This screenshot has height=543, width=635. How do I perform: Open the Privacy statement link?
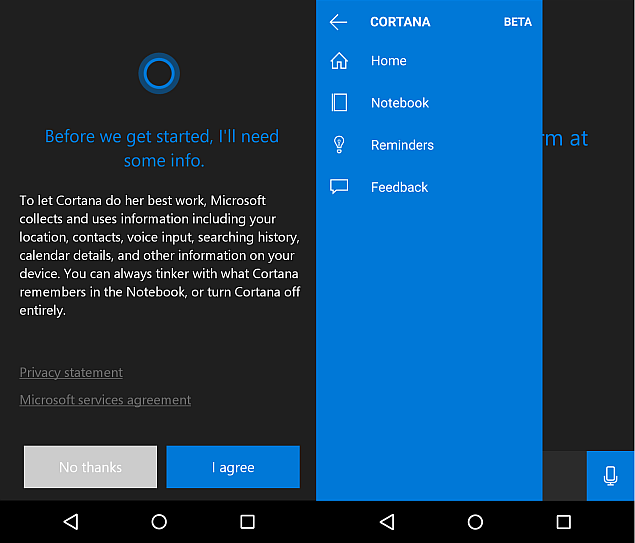pos(71,373)
